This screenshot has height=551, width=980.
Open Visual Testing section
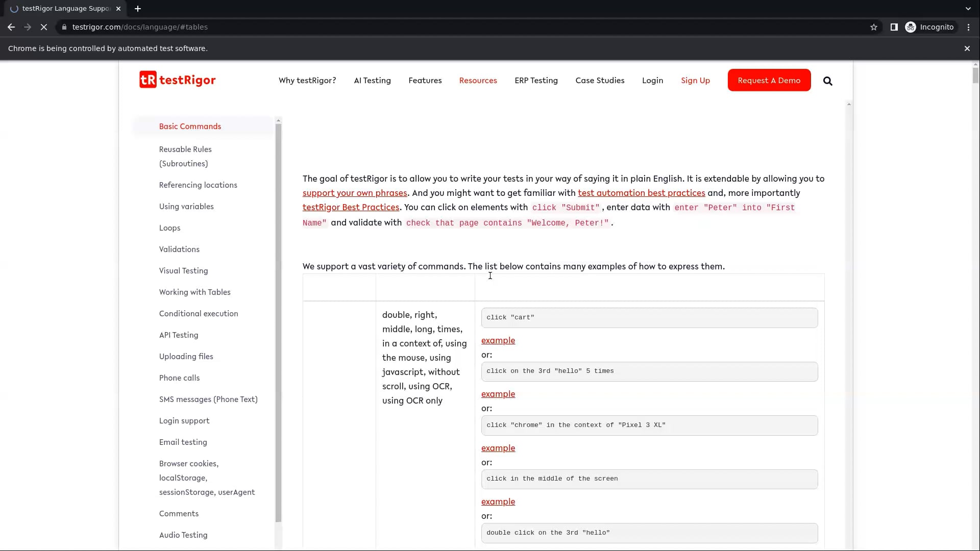pyautogui.click(x=183, y=271)
